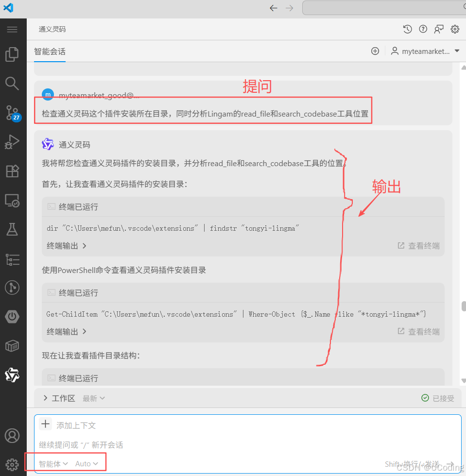Click 查看终端 for the dir command
This screenshot has height=476, width=466.
(x=418, y=246)
